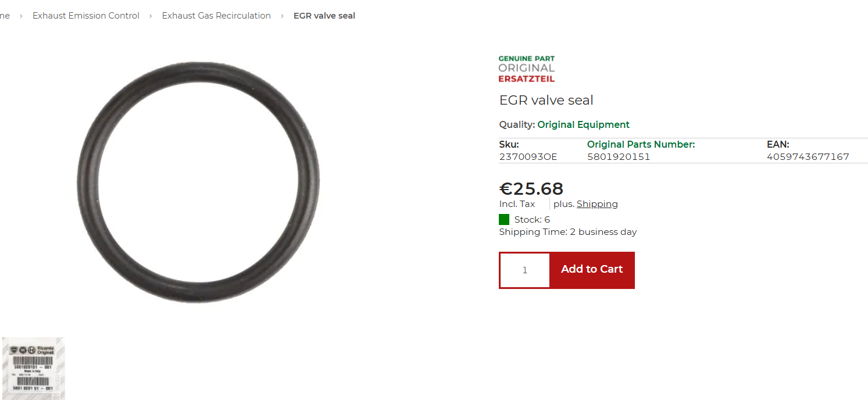Click the green stock availability square
This screenshot has height=400, width=868.
pyautogui.click(x=504, y=220)
